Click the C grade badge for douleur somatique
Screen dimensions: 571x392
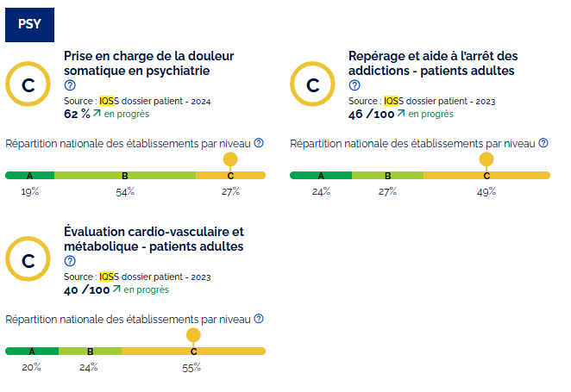[x=28, y=85]
